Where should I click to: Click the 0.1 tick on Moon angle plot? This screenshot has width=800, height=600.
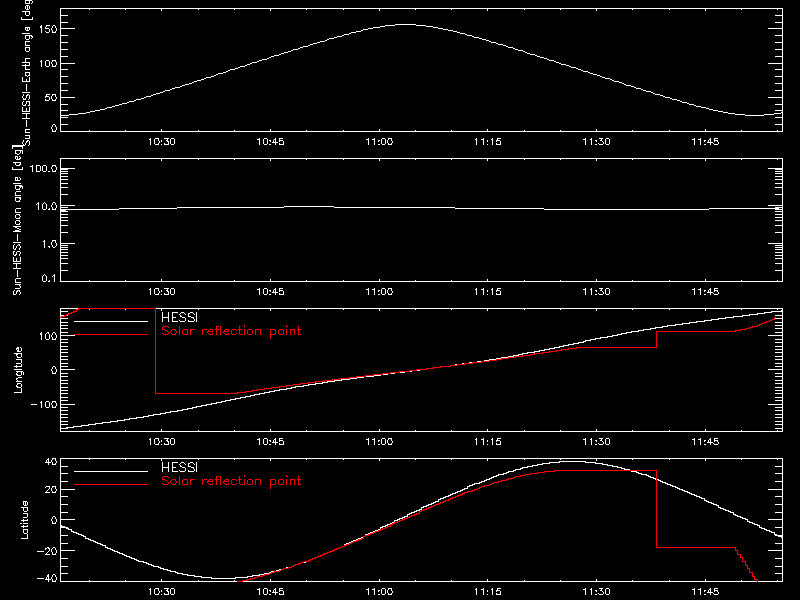coord(49,279)
